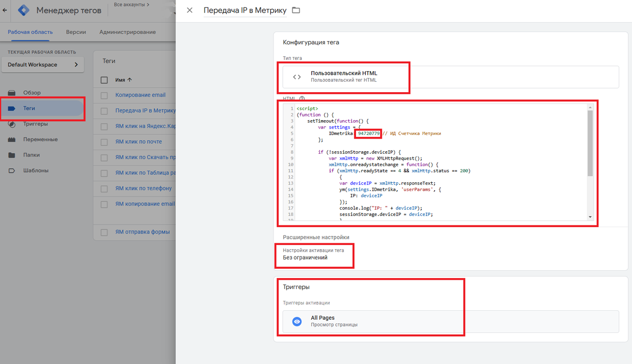632x364 pixels.
Task: Switch to Администрирование tab
Action: [x=127, y=32]
